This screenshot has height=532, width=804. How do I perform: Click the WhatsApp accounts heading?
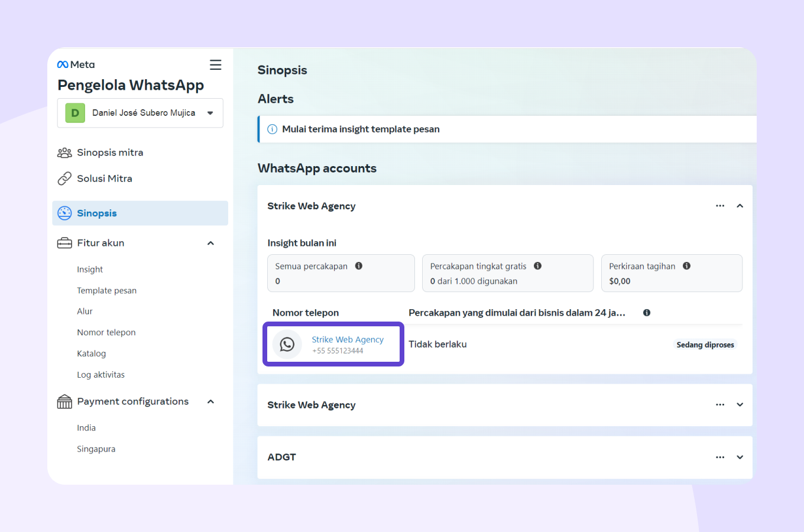[317, 168]
